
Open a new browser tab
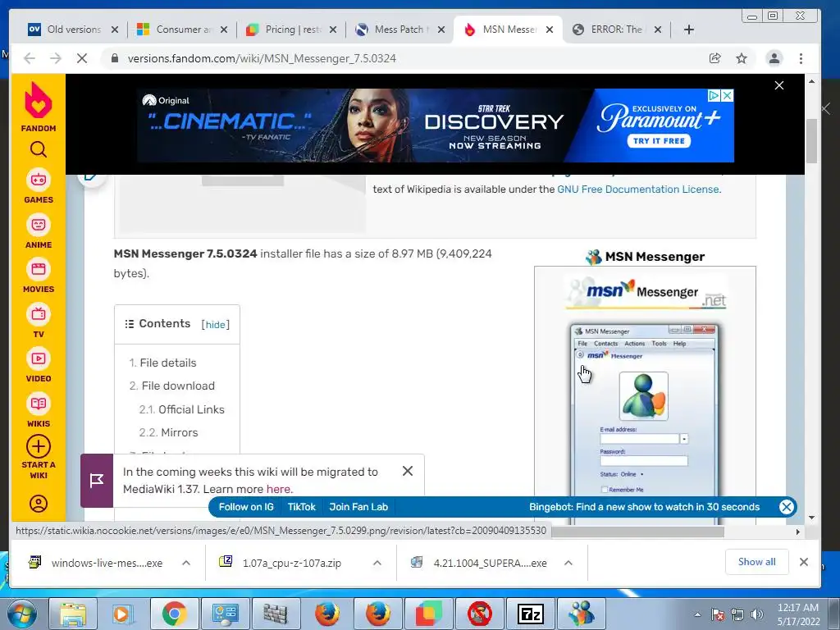tap(689, 30)
